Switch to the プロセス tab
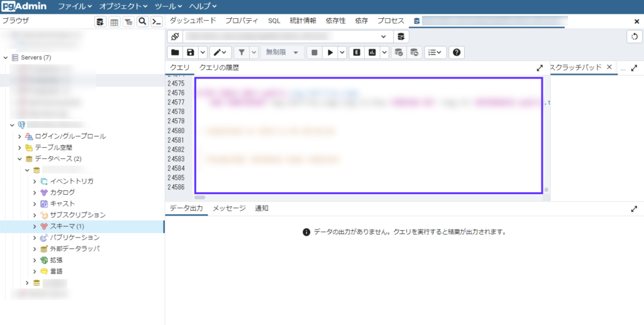 [x=391, y=21]
